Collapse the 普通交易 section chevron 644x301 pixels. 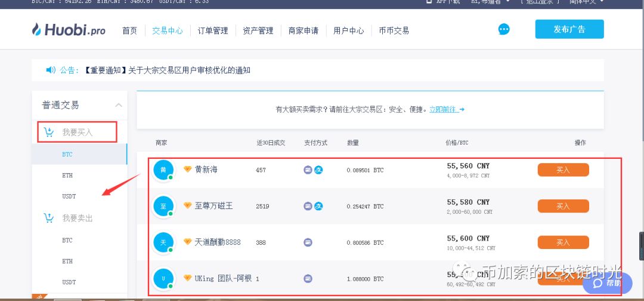click(119, 105)
